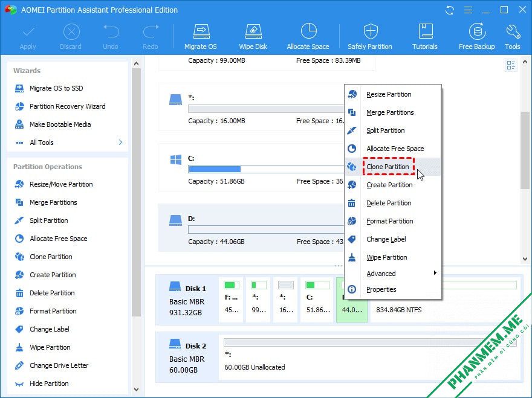Viewport: 532px width, 398px height.
Task: Open the Wipe Disk tool
Action: tap(253, 37)
